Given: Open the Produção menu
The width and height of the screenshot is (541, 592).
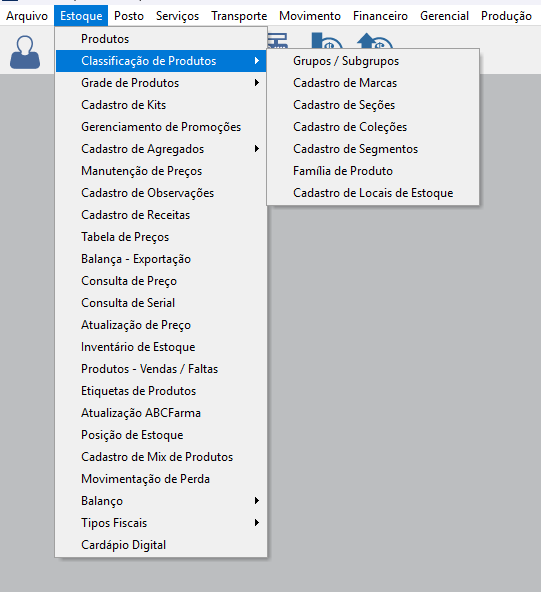Looking at the screenshot, I should (x=506, y=16).
